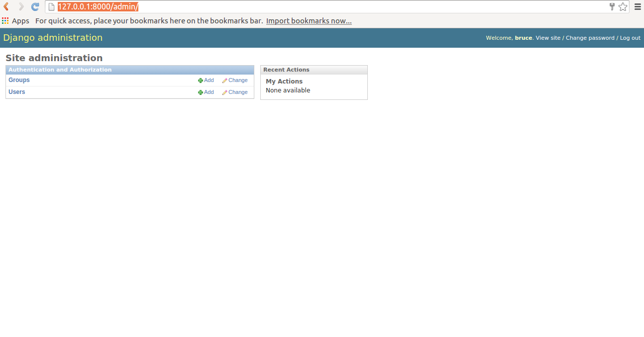Click the None available text
The image size is (644, 337).
coord(288,90)
